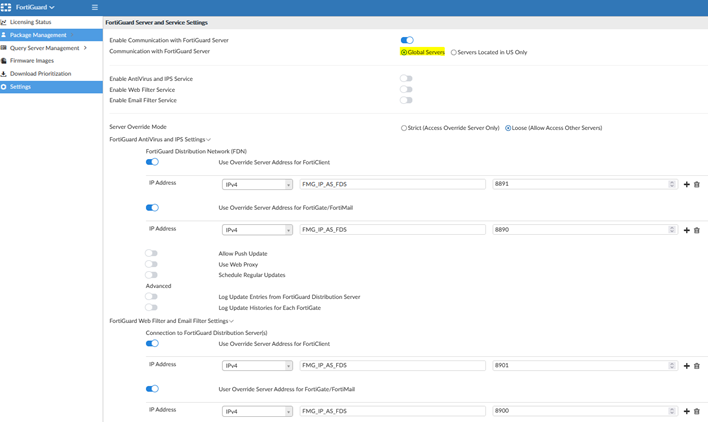This screenshot has height=422, width=708.
Task: Select Global Servers radio button
Action: (404, 52)
